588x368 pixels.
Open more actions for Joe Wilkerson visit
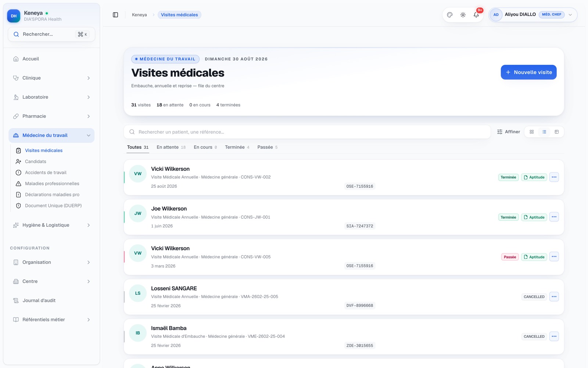554,217
